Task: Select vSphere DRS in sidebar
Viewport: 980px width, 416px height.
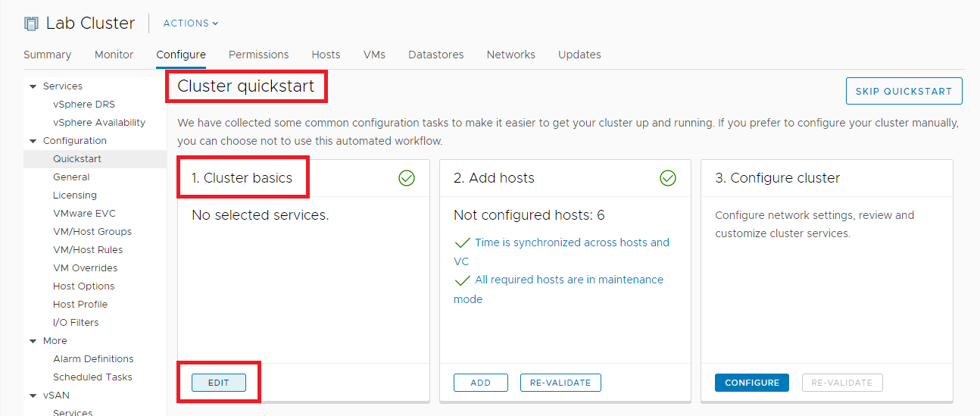Action: coord(84,105)
